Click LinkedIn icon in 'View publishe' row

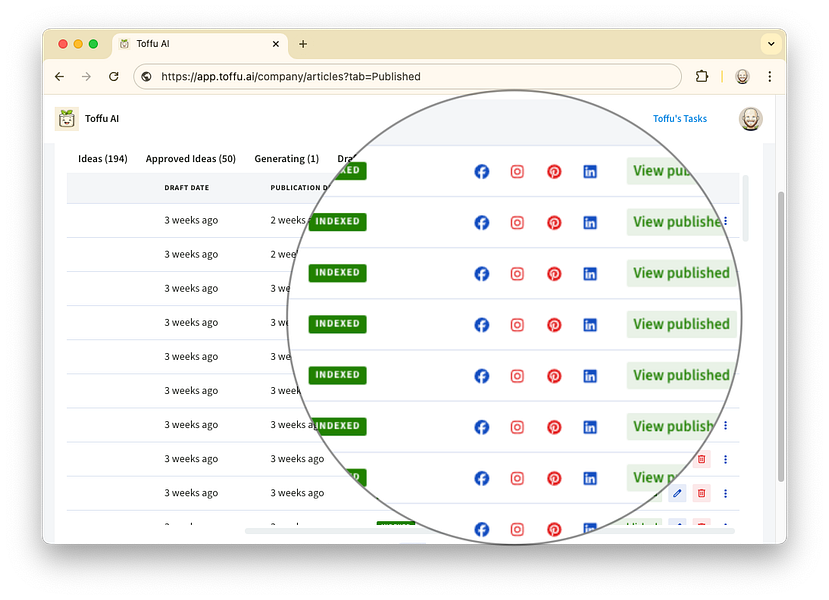pos(590,223)
